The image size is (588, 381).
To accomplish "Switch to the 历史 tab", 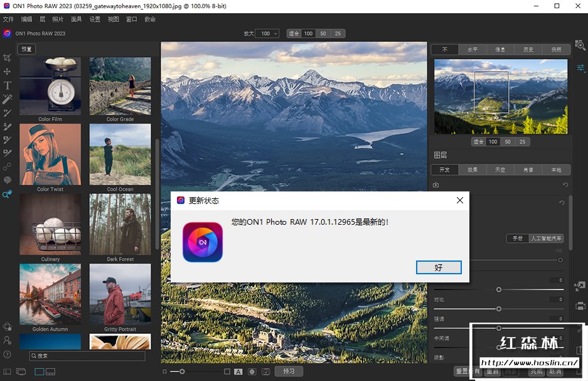I will (528, 50).
